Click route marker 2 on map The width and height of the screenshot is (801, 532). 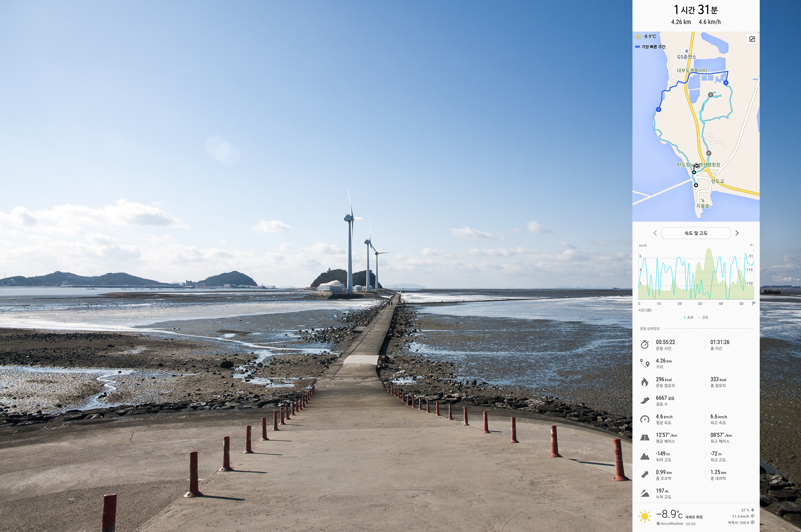[x=726, y=83]
